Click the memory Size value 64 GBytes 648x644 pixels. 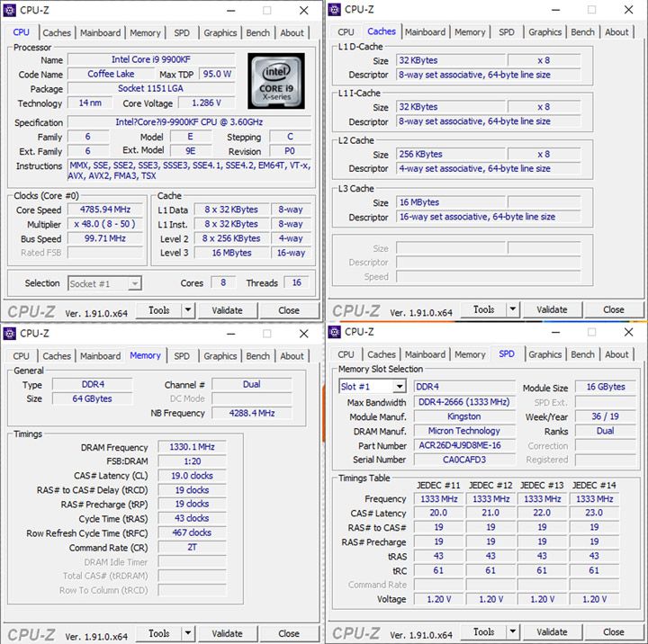click(92, 398)
